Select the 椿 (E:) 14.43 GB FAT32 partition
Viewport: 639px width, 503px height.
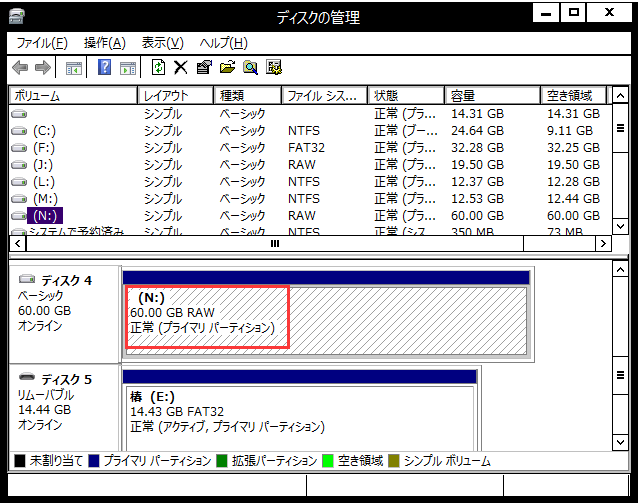[x=300, y=418]
